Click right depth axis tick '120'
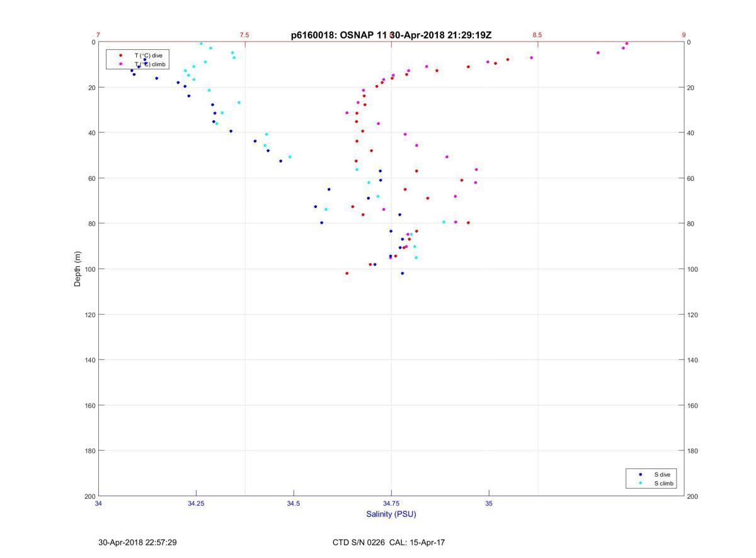756x558 pixels. click(x=692, y=315)
